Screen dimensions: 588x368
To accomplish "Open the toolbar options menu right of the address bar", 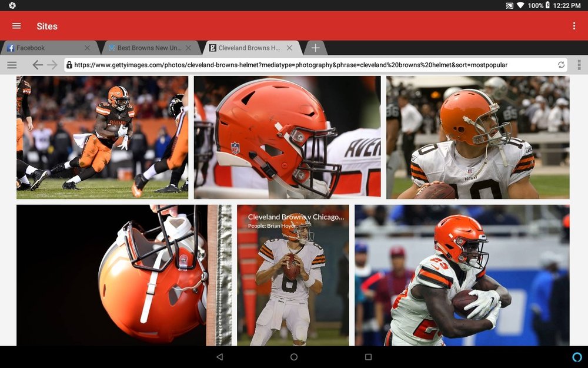I will [579, 65].
